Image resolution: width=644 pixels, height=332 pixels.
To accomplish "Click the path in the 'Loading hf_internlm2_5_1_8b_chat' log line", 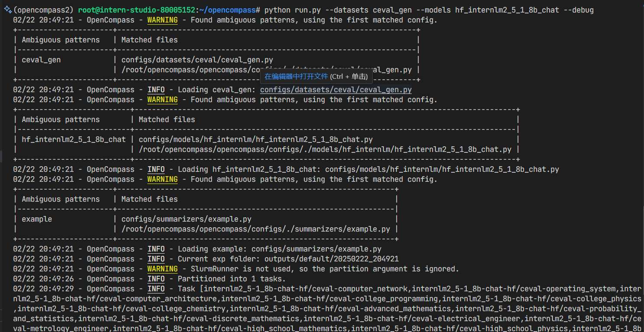I will click(442, 170).
